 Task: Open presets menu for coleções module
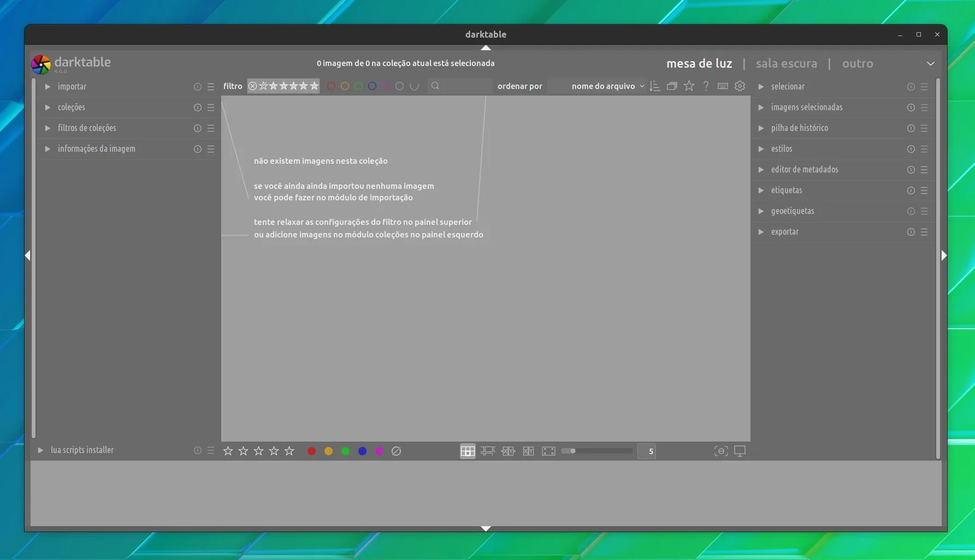[211, 108]
